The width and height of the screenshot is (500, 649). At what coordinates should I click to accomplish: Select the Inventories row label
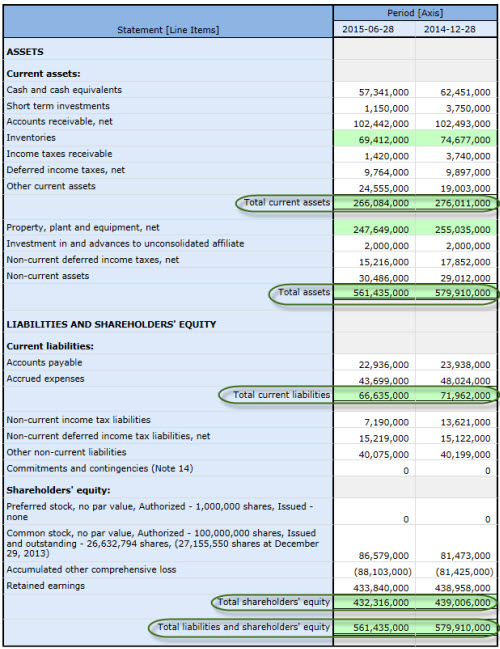pos(31,138)
